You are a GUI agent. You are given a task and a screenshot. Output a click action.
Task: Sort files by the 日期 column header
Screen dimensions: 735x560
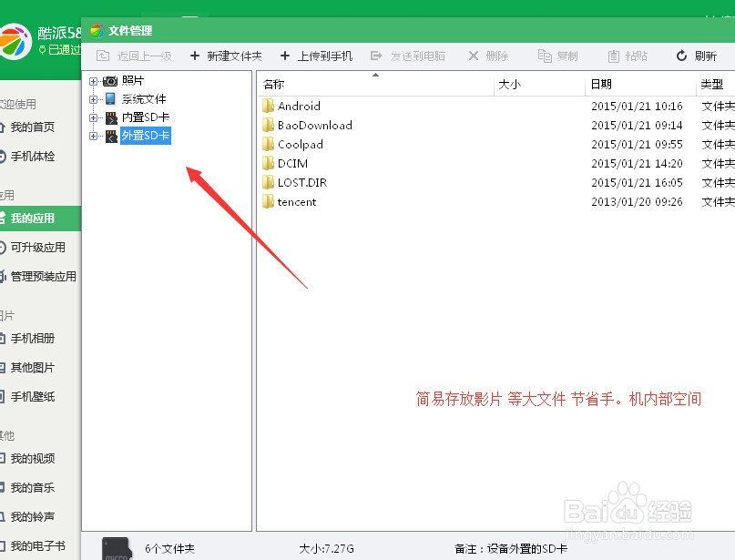click(601, 85)
